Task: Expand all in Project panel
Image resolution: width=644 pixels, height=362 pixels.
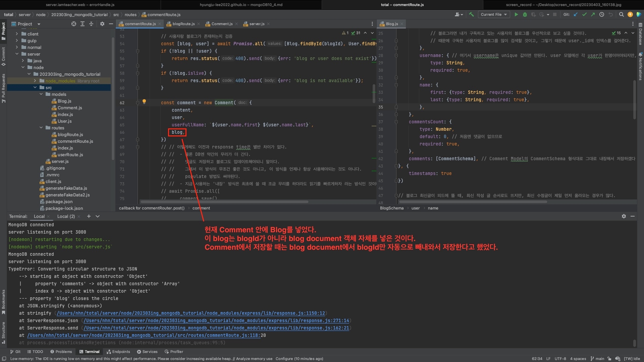Action: [x=83, y=24]
